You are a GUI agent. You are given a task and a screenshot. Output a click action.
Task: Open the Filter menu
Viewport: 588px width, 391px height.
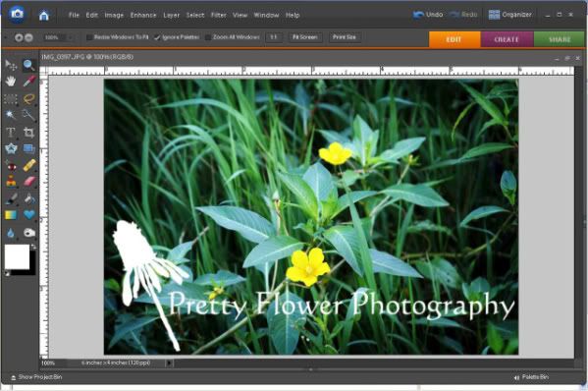pos(218,15)
